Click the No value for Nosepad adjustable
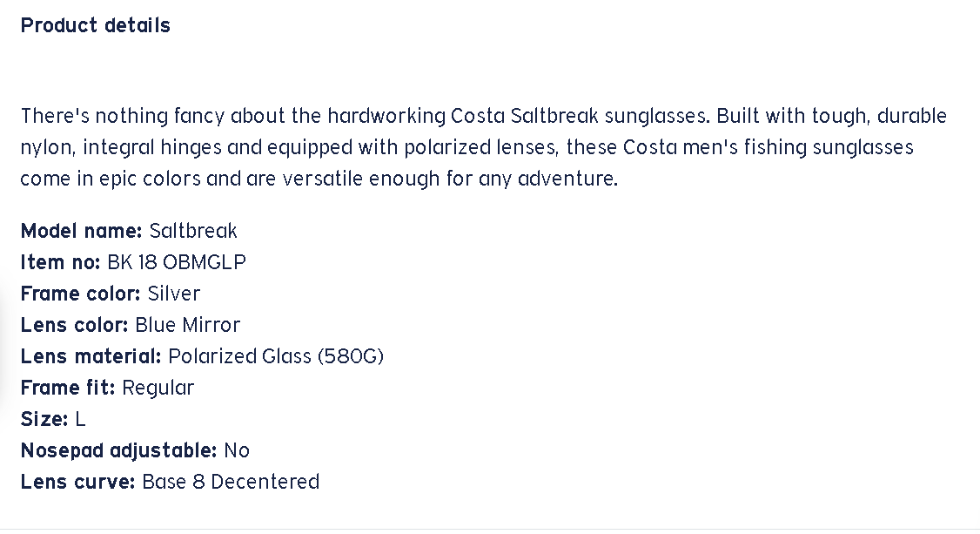This screenshot has height=534, width=980. pyautogui.click(x=237, y=450)
